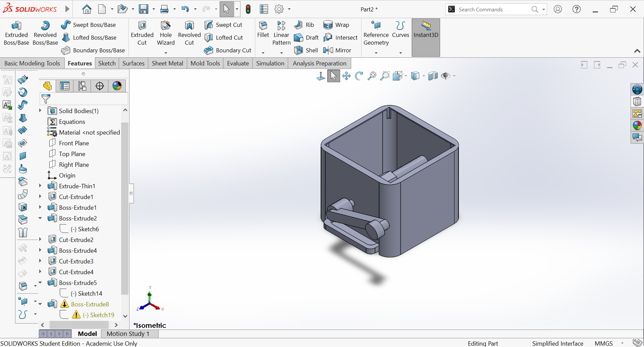Open the Evaluate tab
The width and height of the screenshot is (644, 347).
pos(238,63)
